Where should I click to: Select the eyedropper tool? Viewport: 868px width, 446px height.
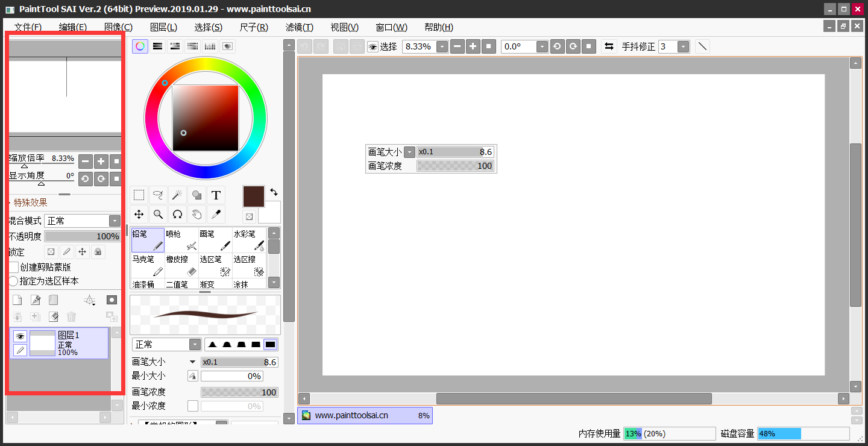(216, 214)
